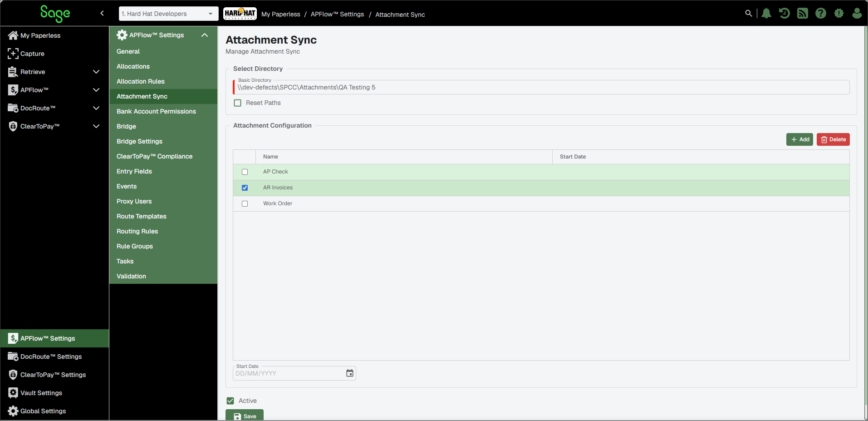The width and height of the screenshot is (868, 421).
Task: Open the top bar settings gear icon
Action: (x=839, y=14)
